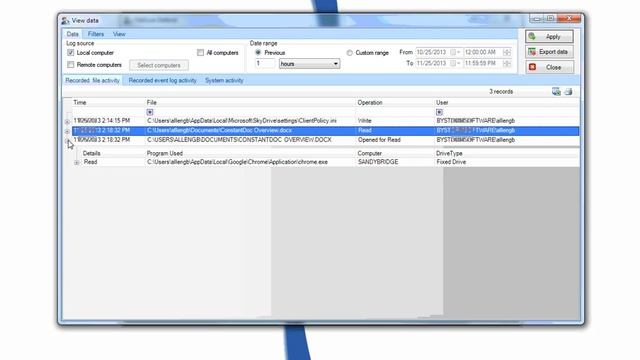
Task: Click the To time spinner
Action: [507, 63]
